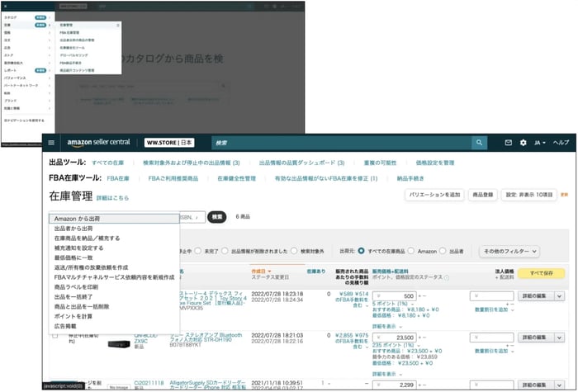
Task: Click the pin icon next to 在庫管理 submenu item
Action: pos(118,25)
